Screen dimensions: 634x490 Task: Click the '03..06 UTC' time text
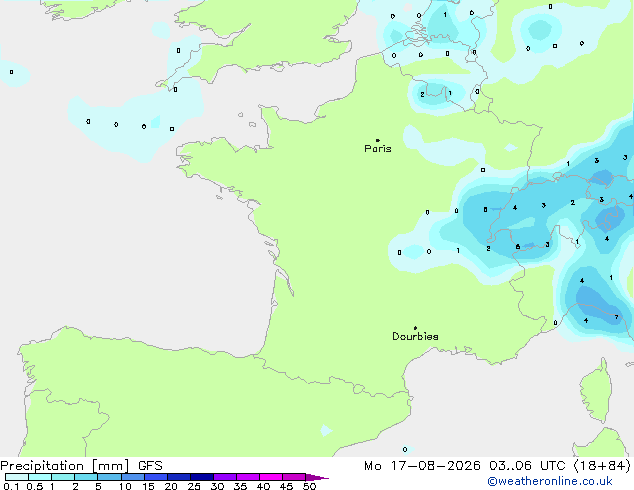pyautogui.click(x=527, y=466)
